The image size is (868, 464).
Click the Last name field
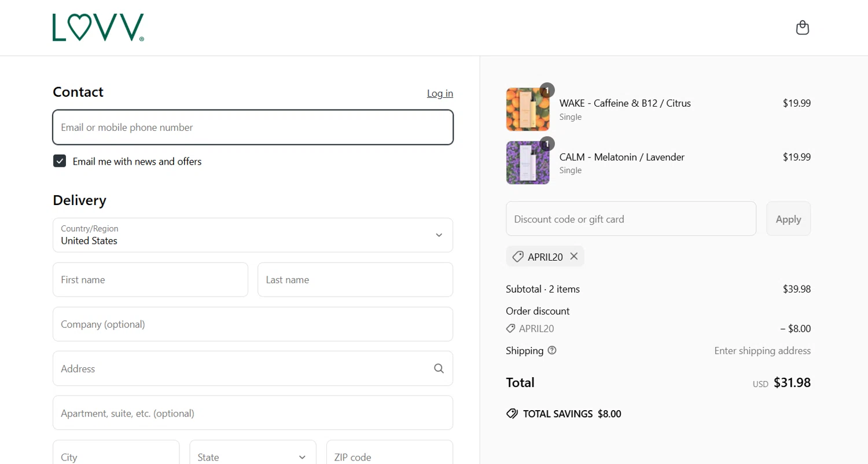[x=355, y=280]
